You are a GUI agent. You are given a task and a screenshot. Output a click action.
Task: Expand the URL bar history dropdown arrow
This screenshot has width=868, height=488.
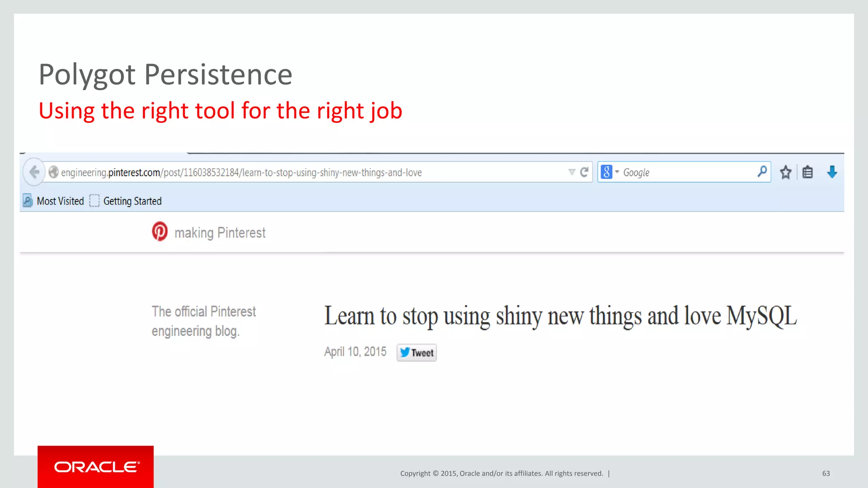572,172
